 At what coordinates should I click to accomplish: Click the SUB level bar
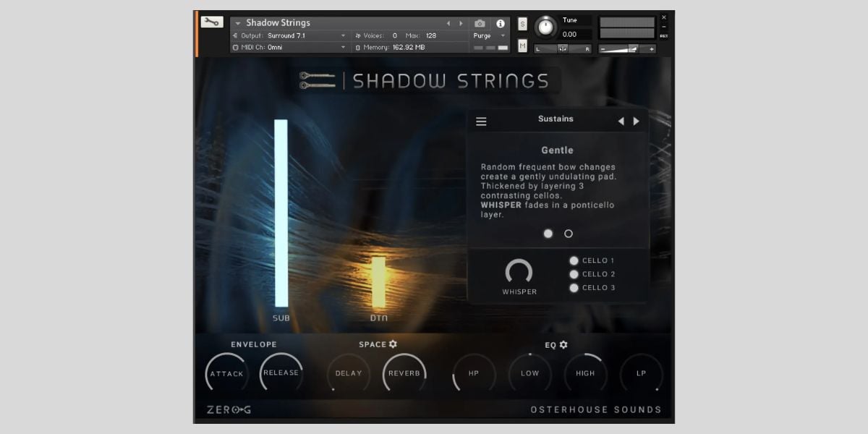[281, 213]
